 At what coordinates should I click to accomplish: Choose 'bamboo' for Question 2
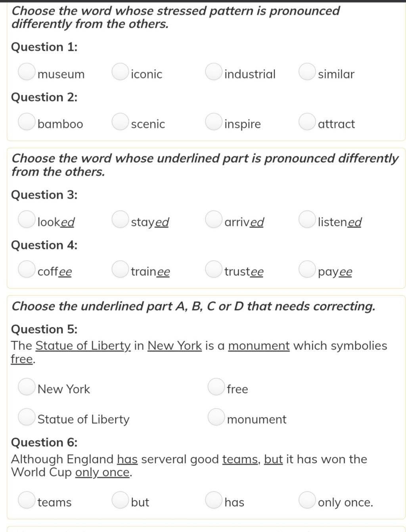point(27,122)
